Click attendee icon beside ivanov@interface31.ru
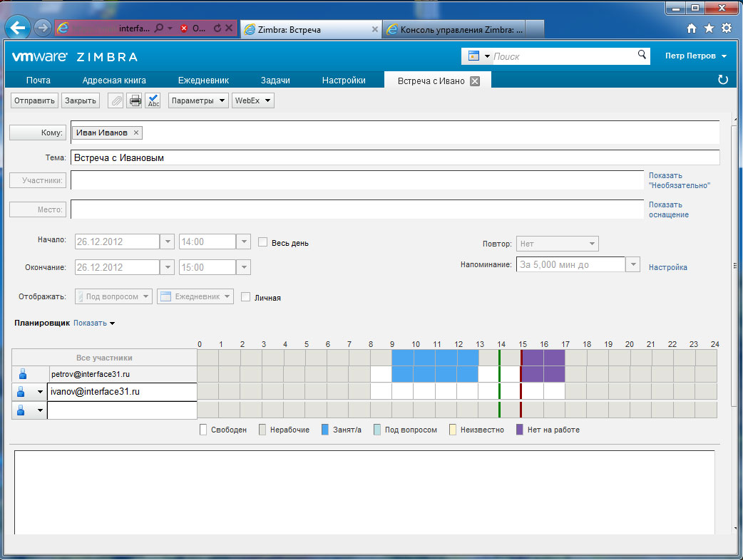Image resolution: width=743 pixels, height=560 pixels. (22, 391)
